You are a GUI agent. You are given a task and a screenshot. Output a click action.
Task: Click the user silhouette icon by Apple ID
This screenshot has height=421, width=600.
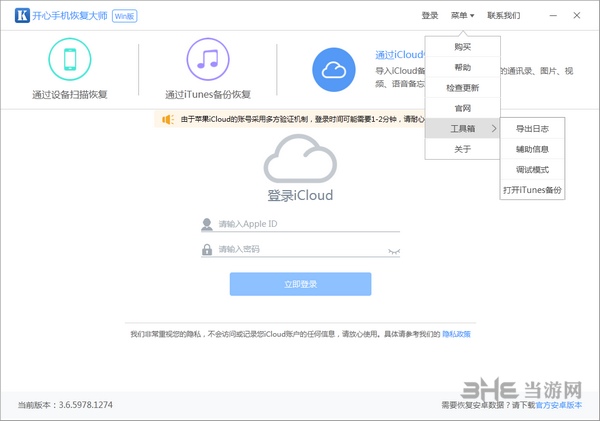point(207,224)
